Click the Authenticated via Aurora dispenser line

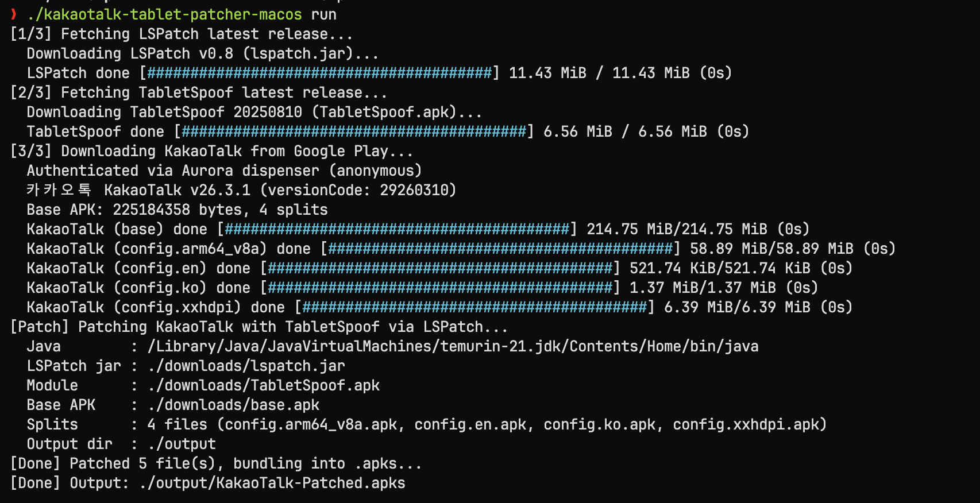pyautogui.click(x=225, y=171)
